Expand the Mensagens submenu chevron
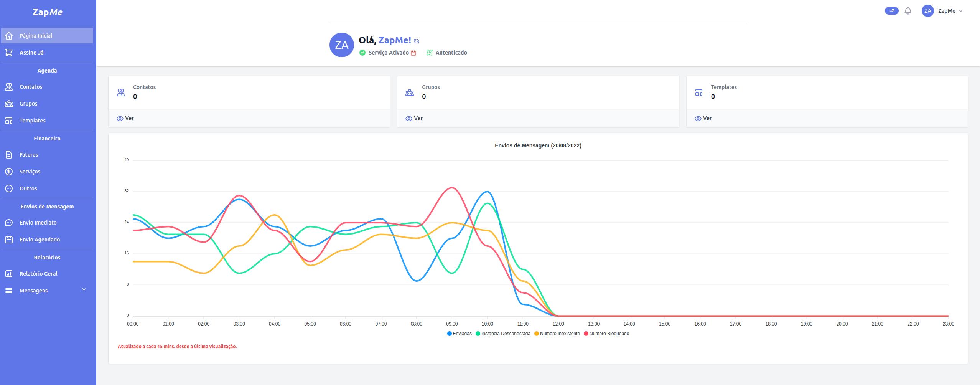The width and height of the screenshot is (980, 385). tap(84, 289)
